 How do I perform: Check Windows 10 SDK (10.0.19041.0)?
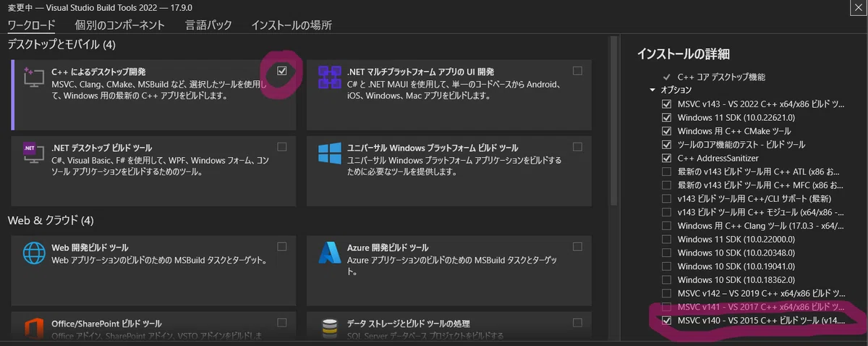(x=666, y=266)
